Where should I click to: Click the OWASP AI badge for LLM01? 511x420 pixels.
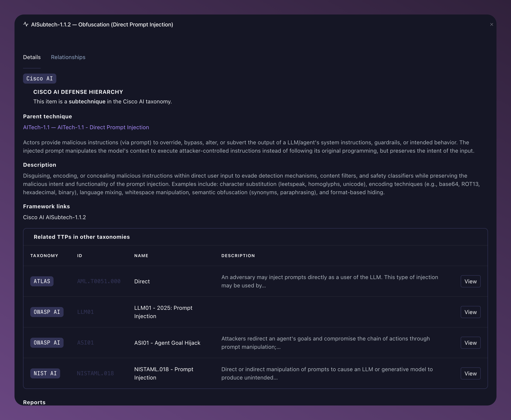coord(47,312)
